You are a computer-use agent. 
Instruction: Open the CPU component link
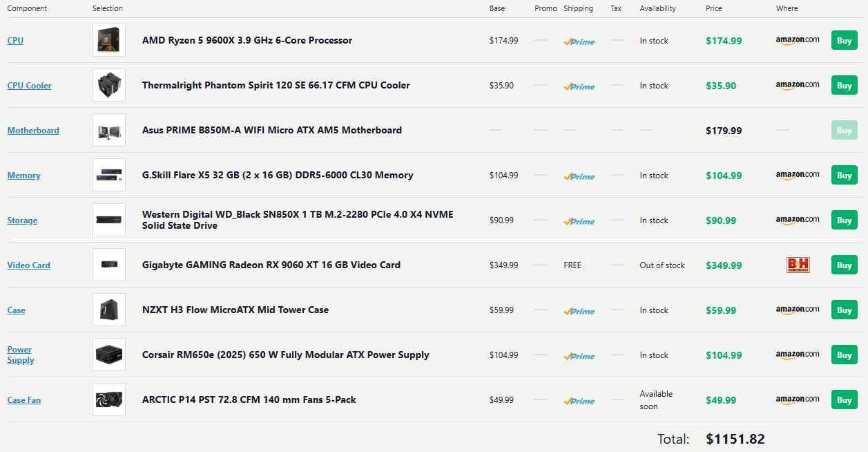15,41
